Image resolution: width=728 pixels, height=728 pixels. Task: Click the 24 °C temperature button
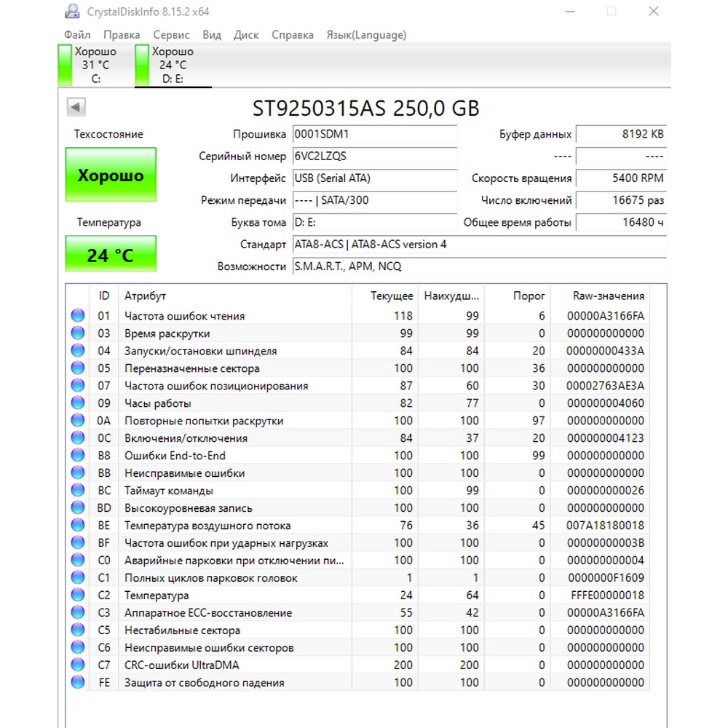(x=111, y=254)
